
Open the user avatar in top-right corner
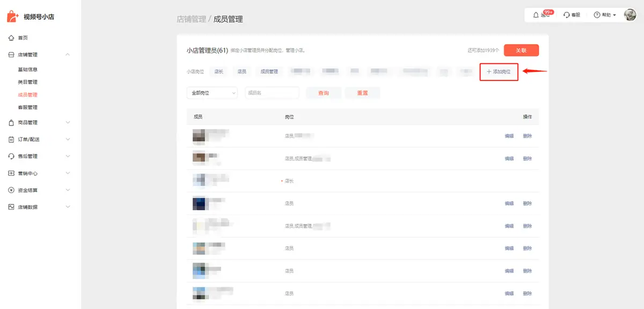pyautogui.click(x=630, y=15)
